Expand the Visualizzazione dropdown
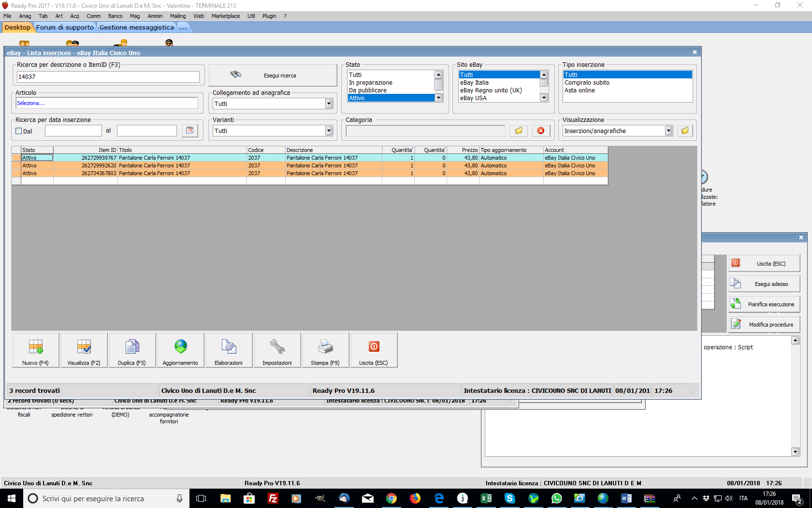This screenshot has height=508, width=812. pyautogui.click(x=668, y=131)
